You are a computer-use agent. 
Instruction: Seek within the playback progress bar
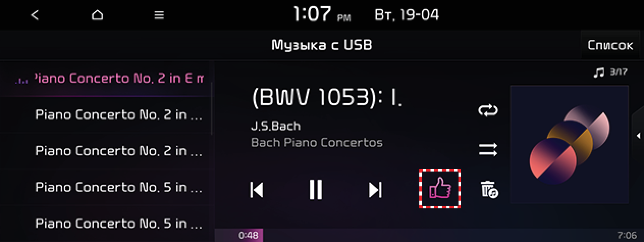(x=429, y=235)
